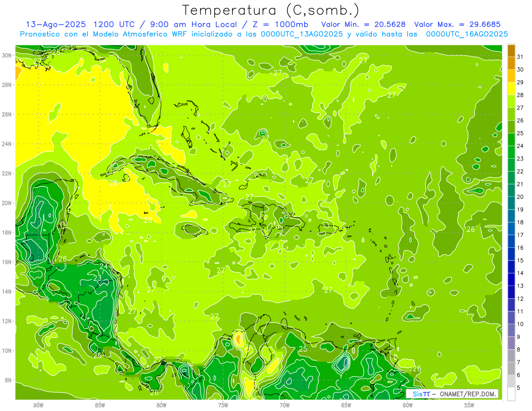This screenshot has width=532, height=411.
Task: Pick the legend color between 20 and 21
Action: click(511, 191)
